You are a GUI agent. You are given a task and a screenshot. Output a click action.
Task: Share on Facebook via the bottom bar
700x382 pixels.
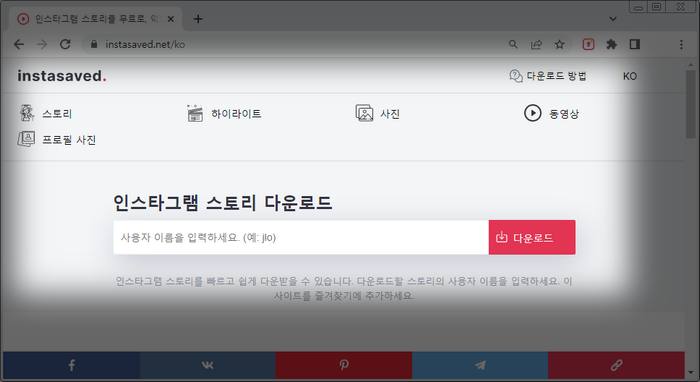tap(71, 365)
